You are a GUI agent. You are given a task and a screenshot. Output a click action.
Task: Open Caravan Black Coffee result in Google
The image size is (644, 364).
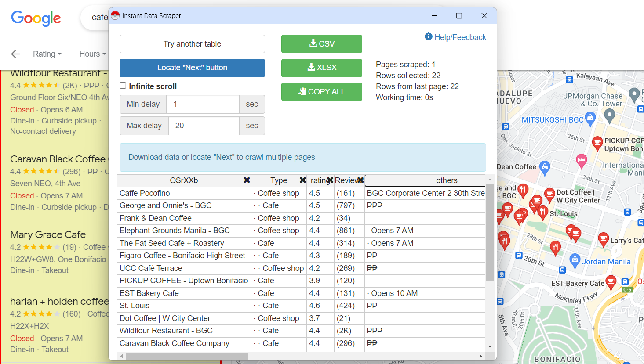click(x=58, y=159)
